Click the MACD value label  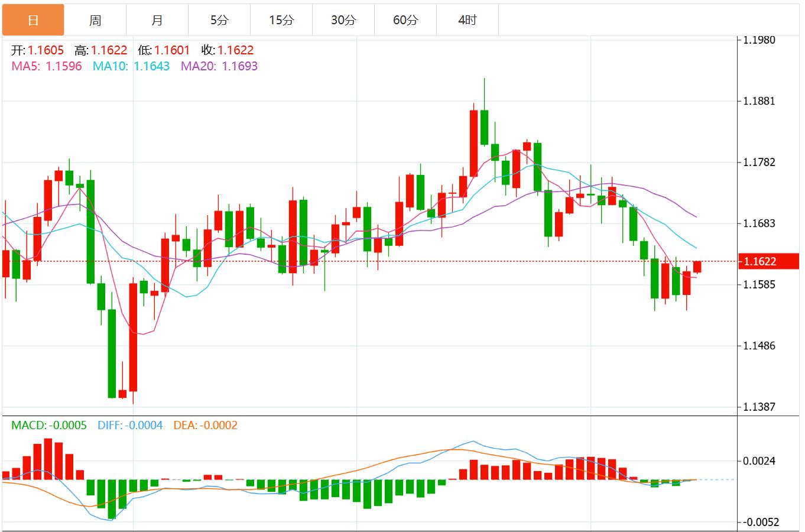click(49, 426)
